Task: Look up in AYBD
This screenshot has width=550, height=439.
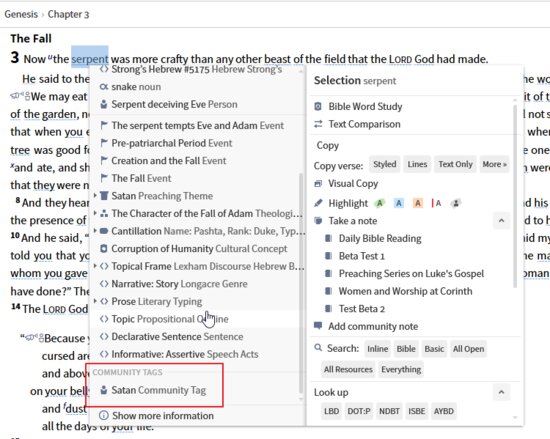Action: [444, 411]
